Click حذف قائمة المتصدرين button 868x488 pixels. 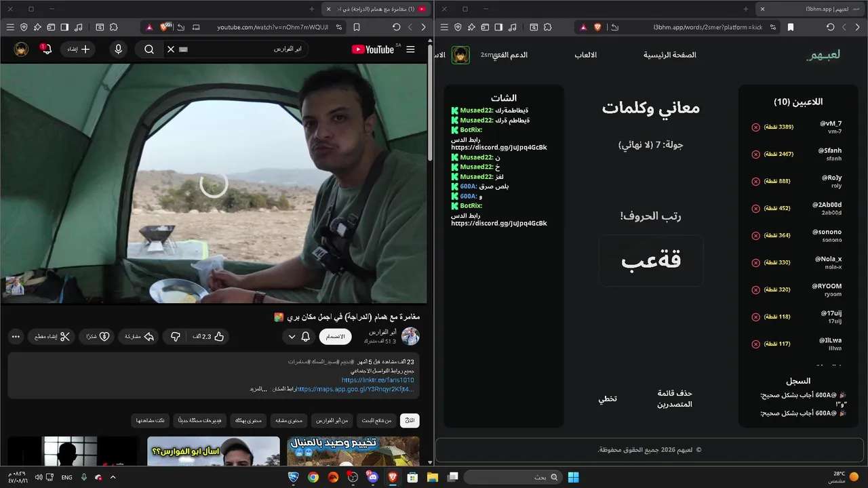click(x=675, y=399)
